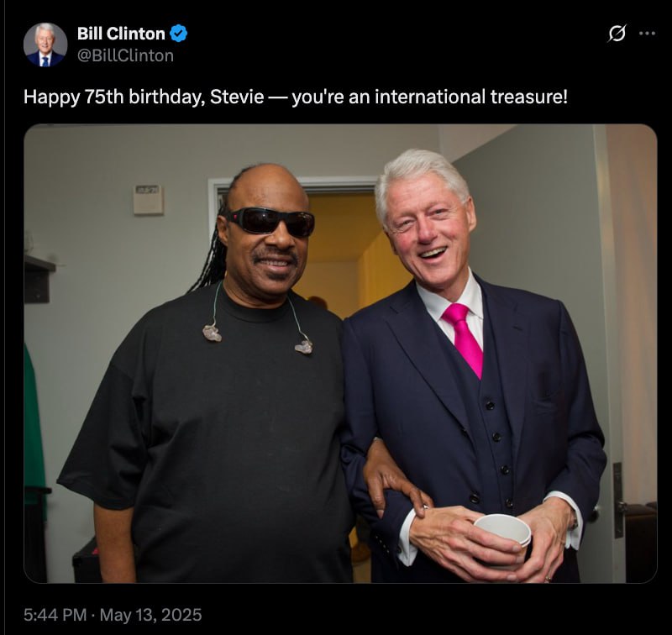This screenshot has height=635, width=672.
Task: Click the wall thermostat in the photo
Action: 148,200
